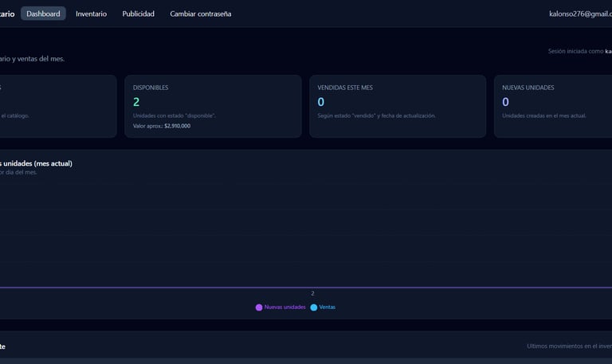Open the Publicidad section
Image resolution: width=612 pixels, height=364 pixels.
(138, 14)
